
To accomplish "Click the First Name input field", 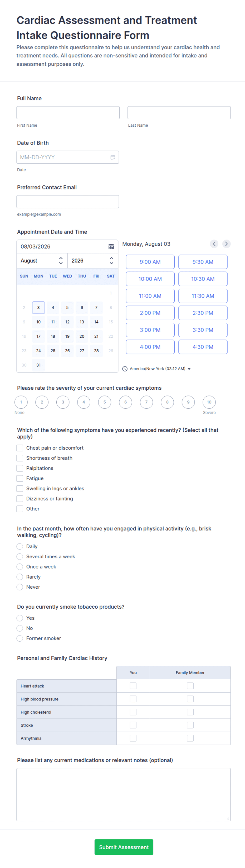I will click(68, 113).
